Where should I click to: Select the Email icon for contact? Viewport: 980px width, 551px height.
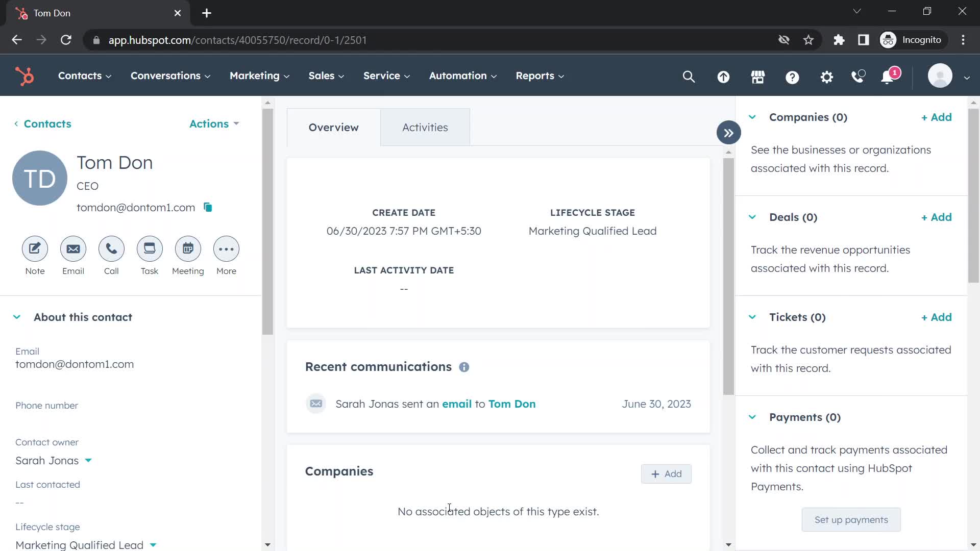(x=72, y=249)
